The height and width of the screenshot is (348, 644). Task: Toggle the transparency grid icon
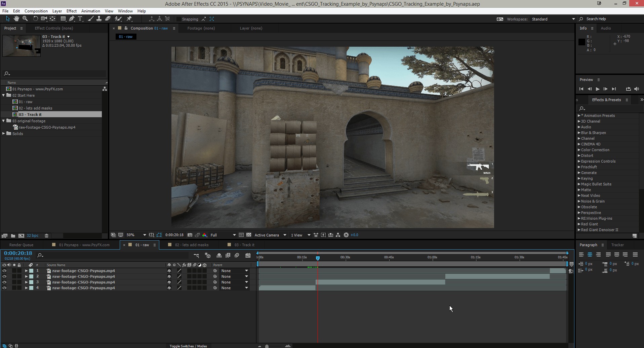click(249, 235)
